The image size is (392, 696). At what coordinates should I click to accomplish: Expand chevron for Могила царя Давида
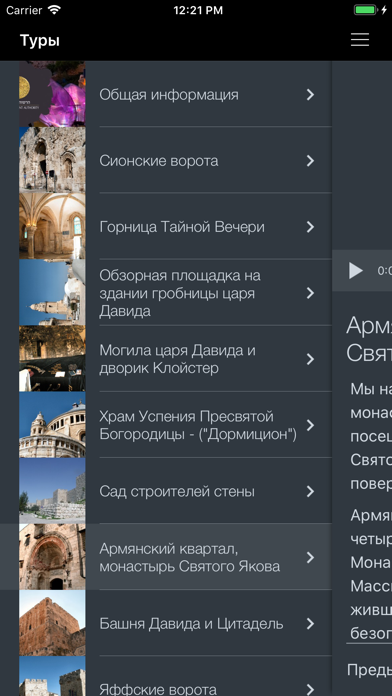click(310, 359)
